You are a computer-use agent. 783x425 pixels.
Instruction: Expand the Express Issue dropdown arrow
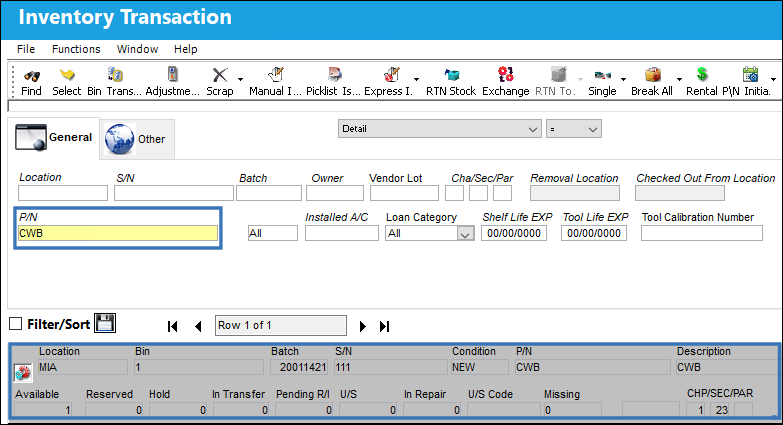[x=416, y=79]
